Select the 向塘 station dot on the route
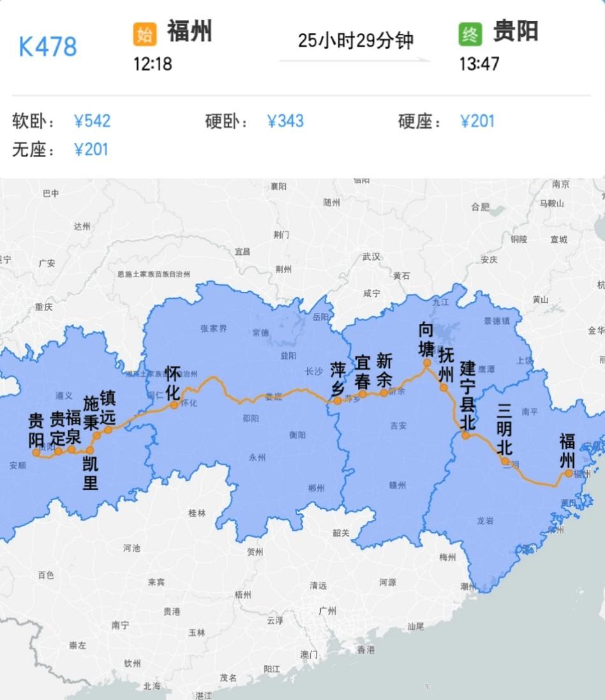 [x=426, y=362]
